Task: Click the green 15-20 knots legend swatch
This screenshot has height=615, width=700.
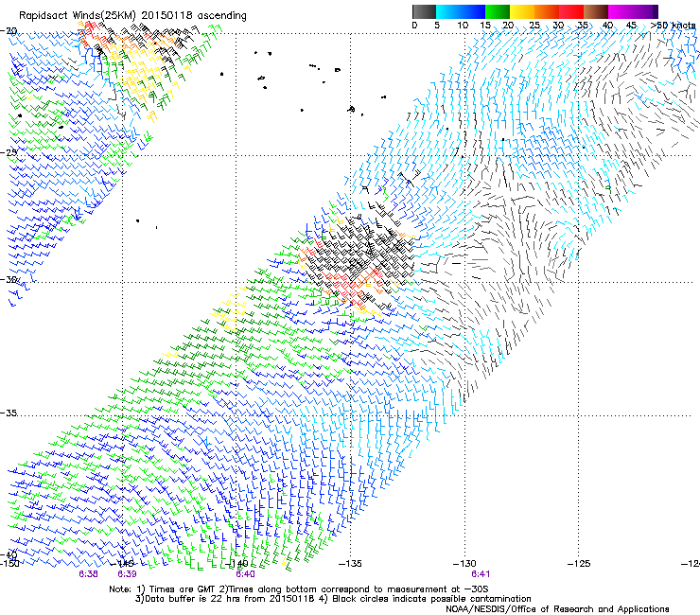Action: [498, 11]
